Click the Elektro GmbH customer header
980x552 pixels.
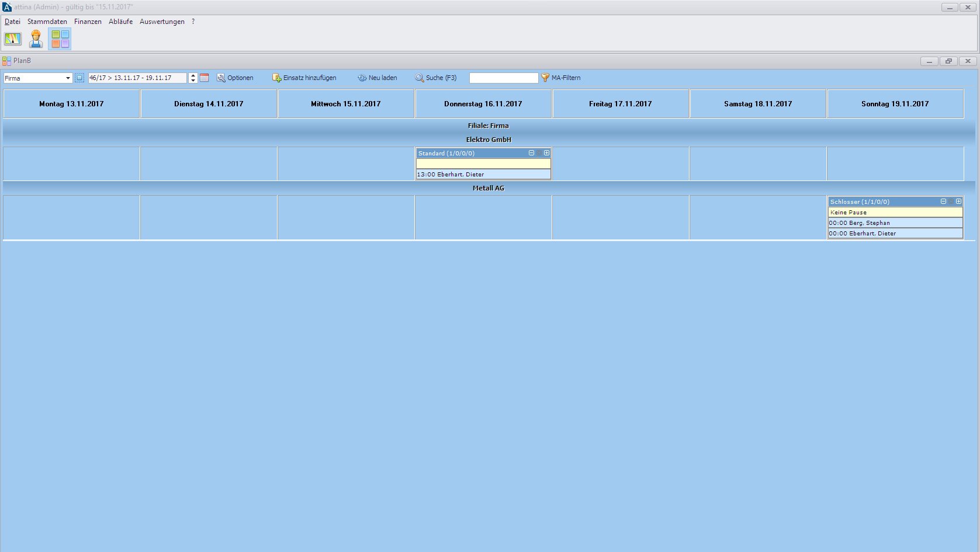click(489, 140)
